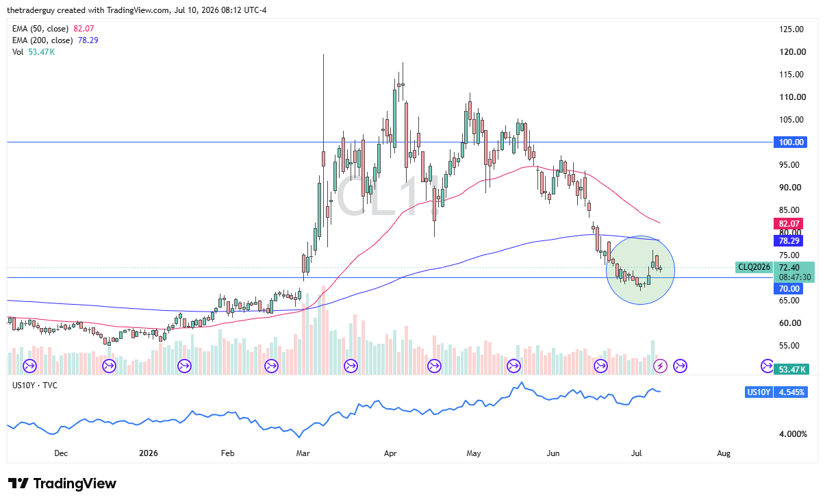825x504 pixels.
Task: Click the green highlighted circle on chart
Action: 641,270
